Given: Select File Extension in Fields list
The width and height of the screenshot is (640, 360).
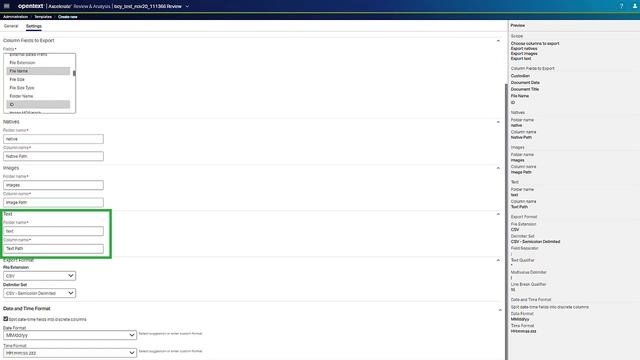Looking at the screenshot, I should [38, 63].
